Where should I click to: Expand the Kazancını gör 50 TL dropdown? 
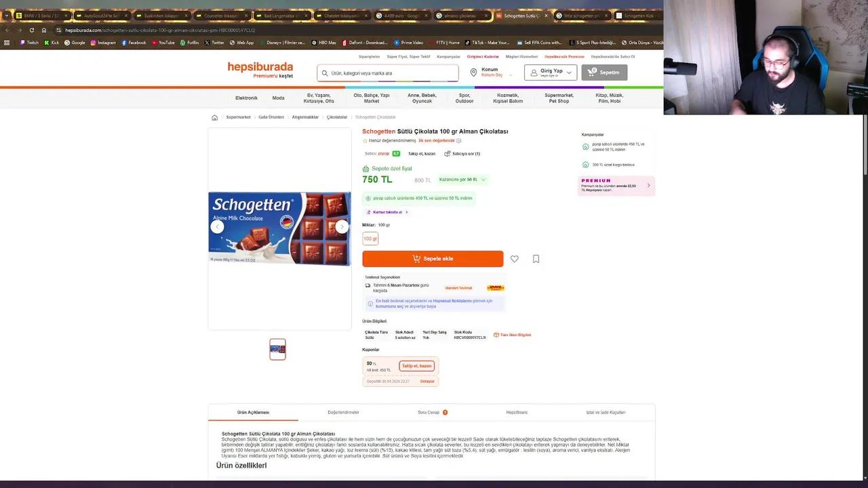click(483, 180)
